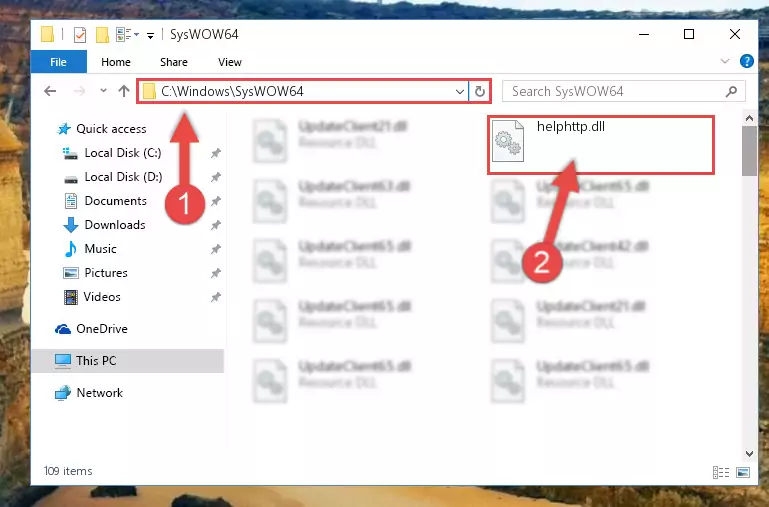Screen dimensions: 769x507
Task: Click the Properties icon in quick access toolbar
Action: click(79, 34)
